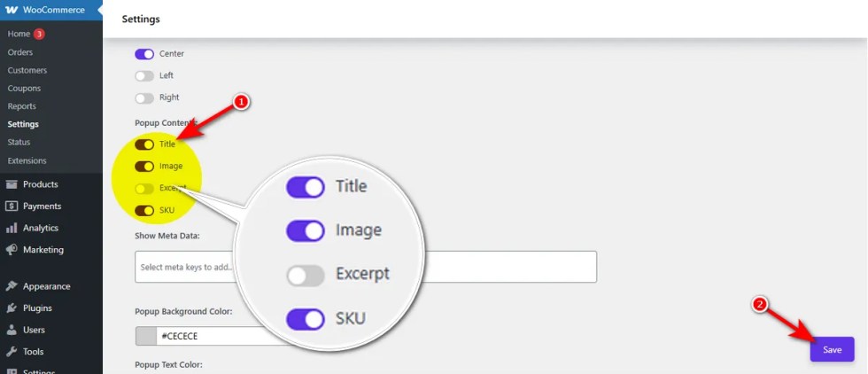Click the Analytics bar chart icon
868x374 pixels.
pyautogui.click(x=12, y=228)
